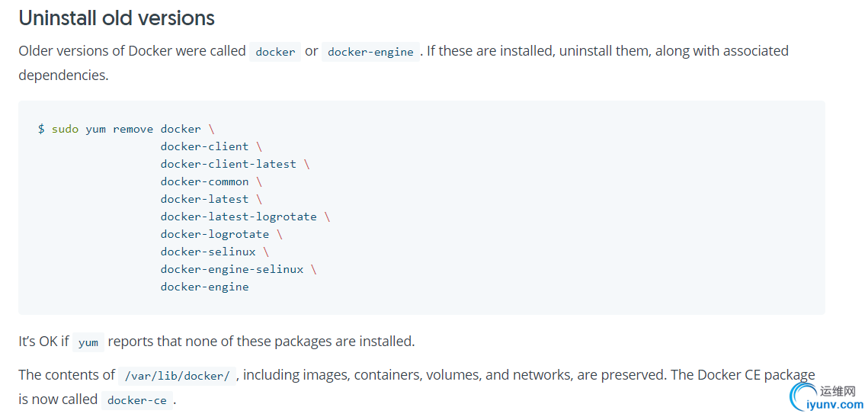Click the "docker-selinux \" code line
The height and width of the screenshot is (417, 868).
point(215,252)
